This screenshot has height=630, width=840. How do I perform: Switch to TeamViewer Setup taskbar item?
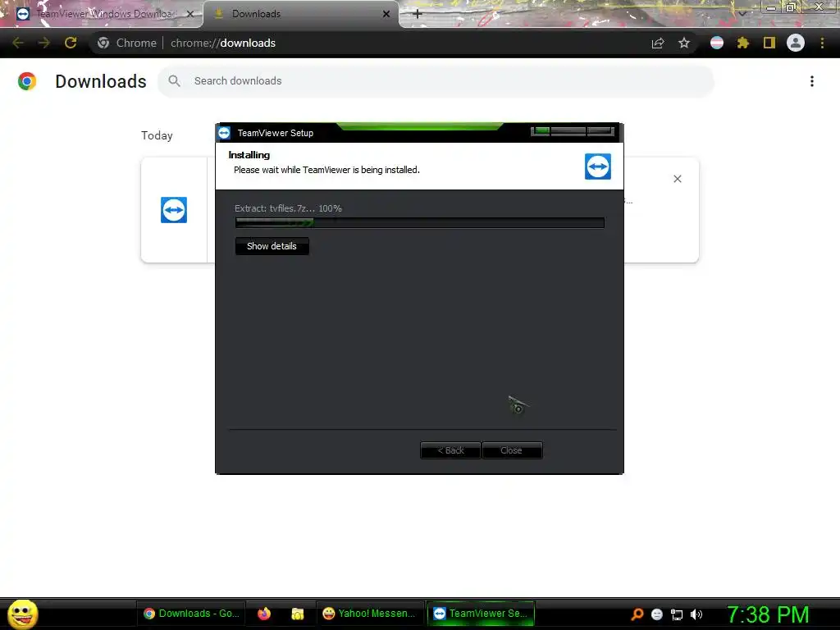(x=481, y=614)
